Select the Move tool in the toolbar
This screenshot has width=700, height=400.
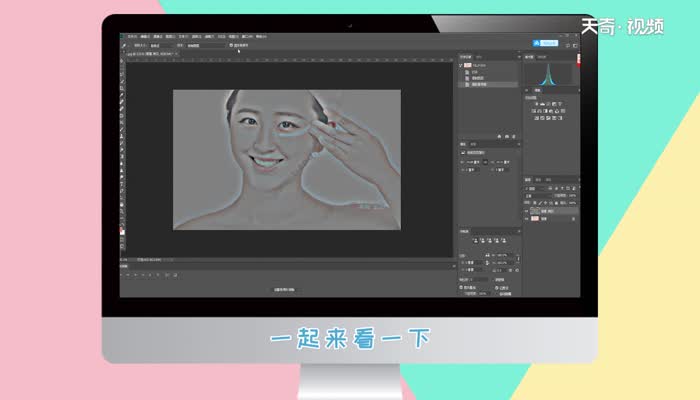pyautogui.click(x=122, y=60)
